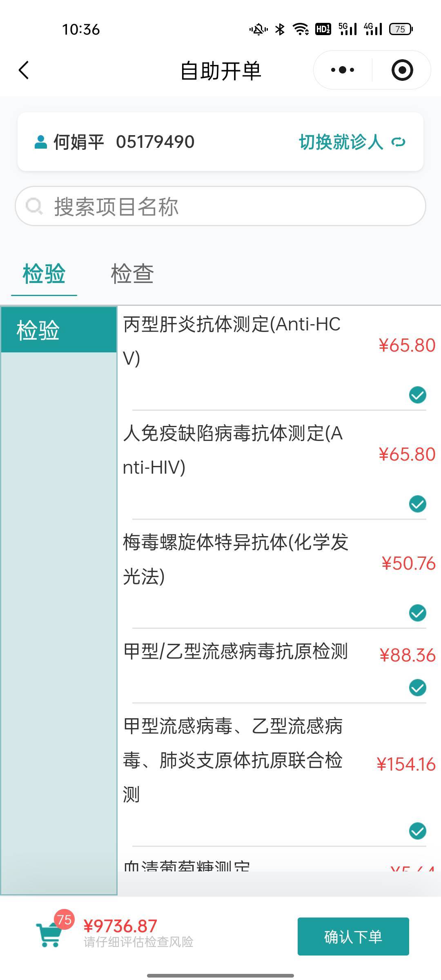The height and width of the screenshot is (980, 441).
Task: Tap the ¥9736.87 cart total
Action: click(x=120, y=926)
